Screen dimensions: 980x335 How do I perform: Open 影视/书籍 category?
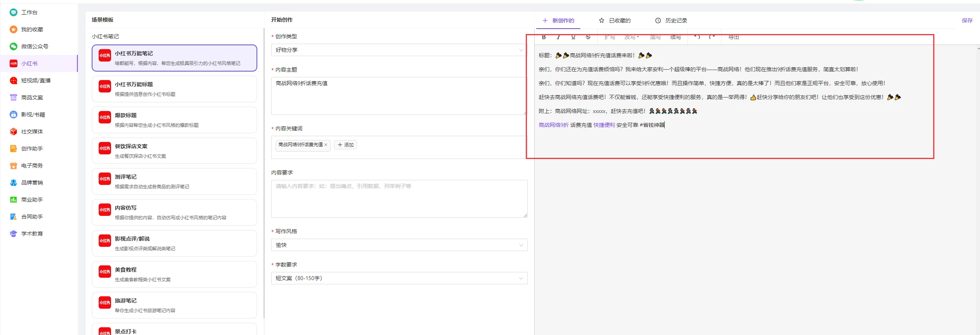point(33,115)
